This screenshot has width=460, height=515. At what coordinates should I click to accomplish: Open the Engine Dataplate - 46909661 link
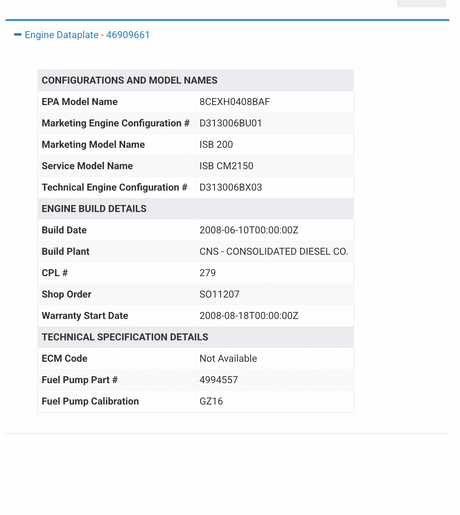[87, 35]
